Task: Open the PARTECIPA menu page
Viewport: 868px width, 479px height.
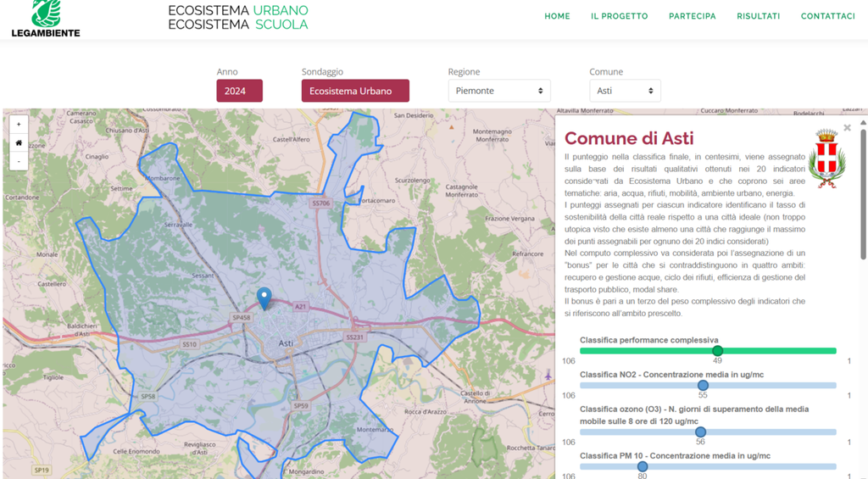Action: 692,16
